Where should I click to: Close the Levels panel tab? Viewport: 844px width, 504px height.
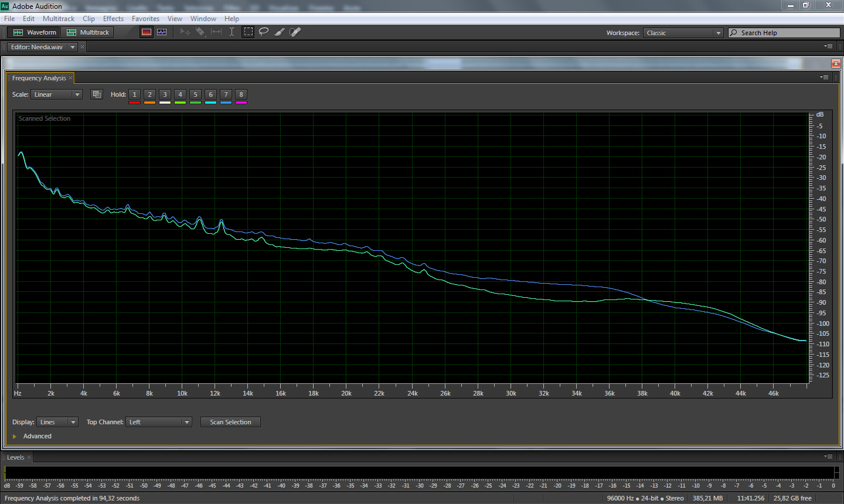point(29,457)
